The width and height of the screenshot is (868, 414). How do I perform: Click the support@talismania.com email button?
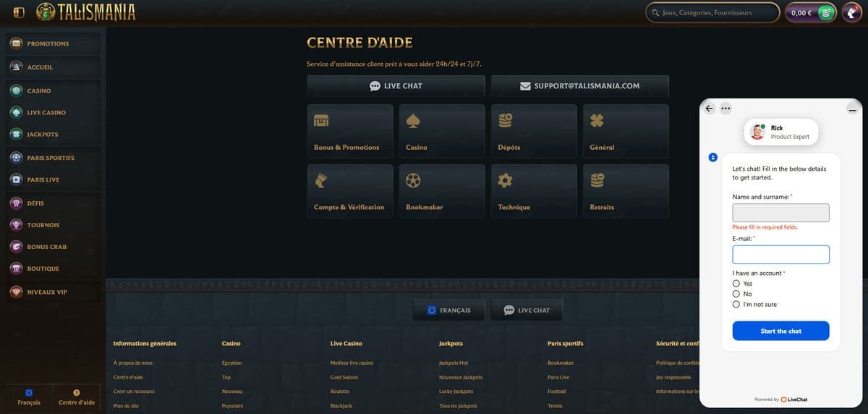tap(579, 86)
